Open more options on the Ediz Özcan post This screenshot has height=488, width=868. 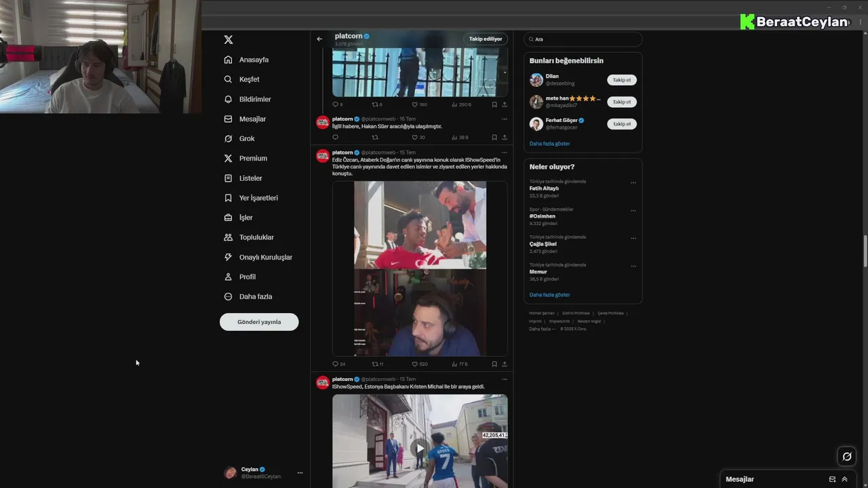point(504,152)
